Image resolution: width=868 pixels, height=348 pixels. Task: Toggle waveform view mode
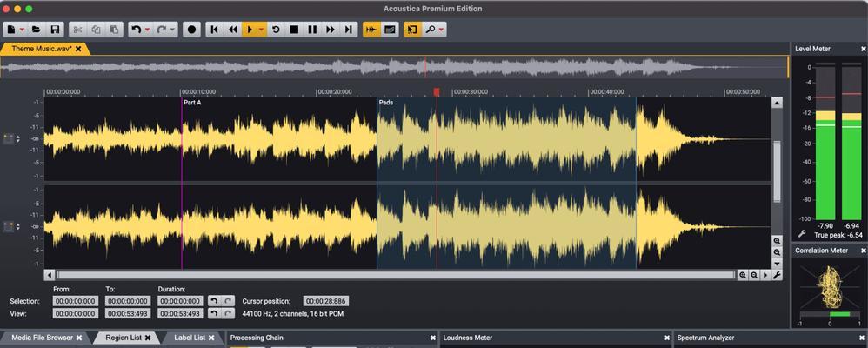(x=371, y=30)
